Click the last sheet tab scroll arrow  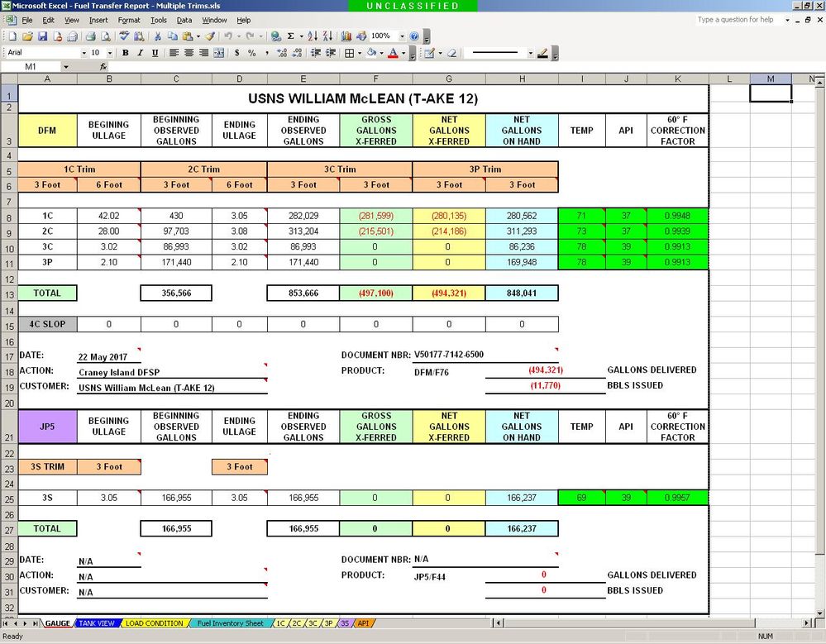(x=35, y=623)
